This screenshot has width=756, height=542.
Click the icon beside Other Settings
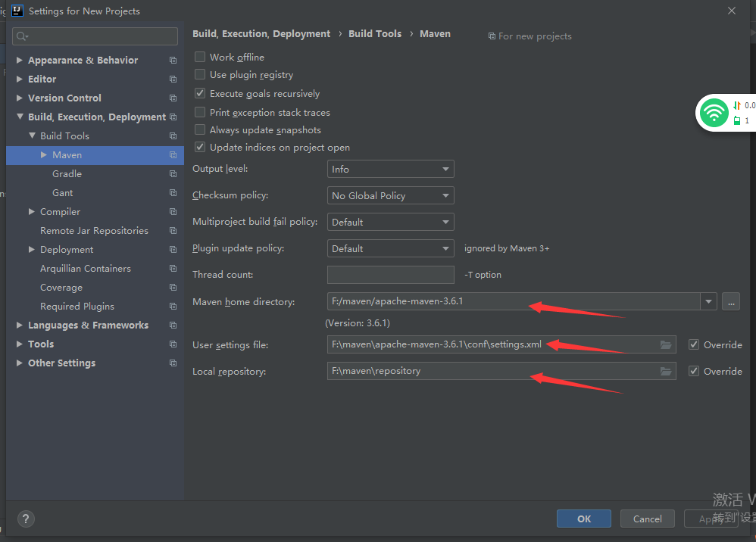click(173, 363)
